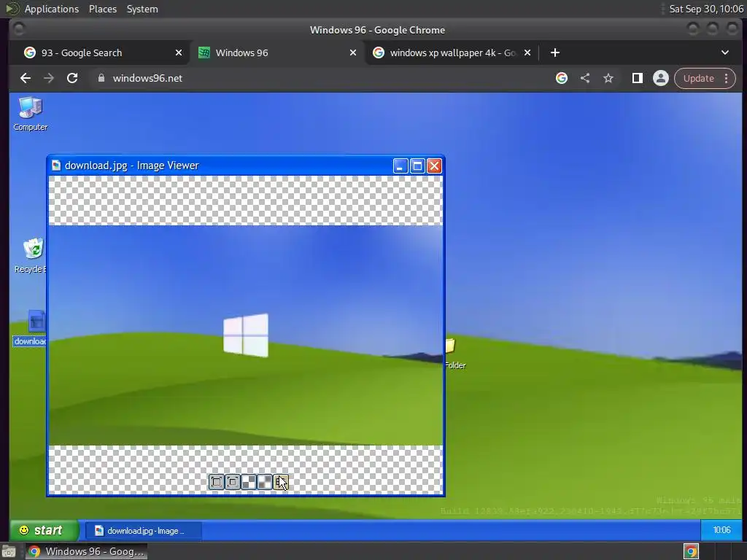The image size is (747, 560).
Task: Click the Sat Sep 30 clock in panel
Action: click(706, 9)
